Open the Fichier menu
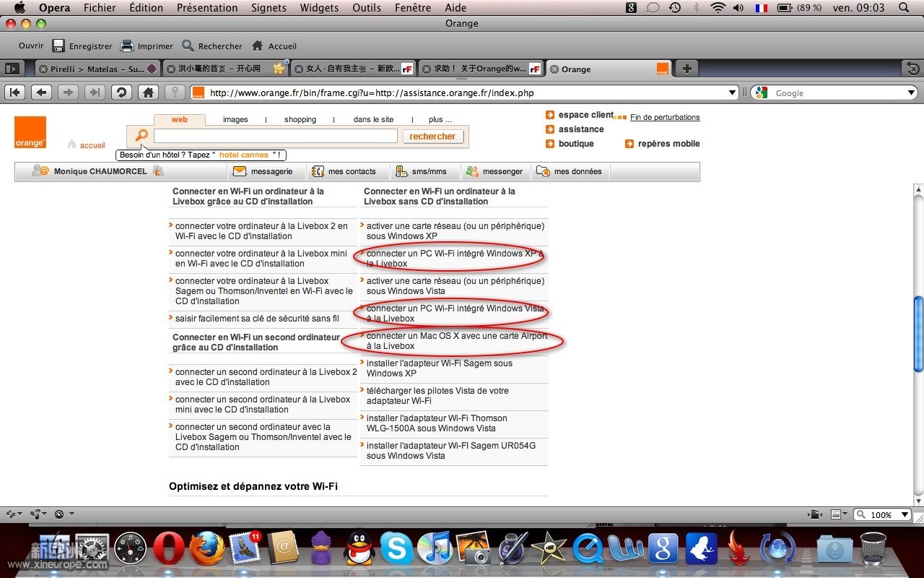Image resolution: width=924 pixels, height=578 pixels. coord(100,8)
